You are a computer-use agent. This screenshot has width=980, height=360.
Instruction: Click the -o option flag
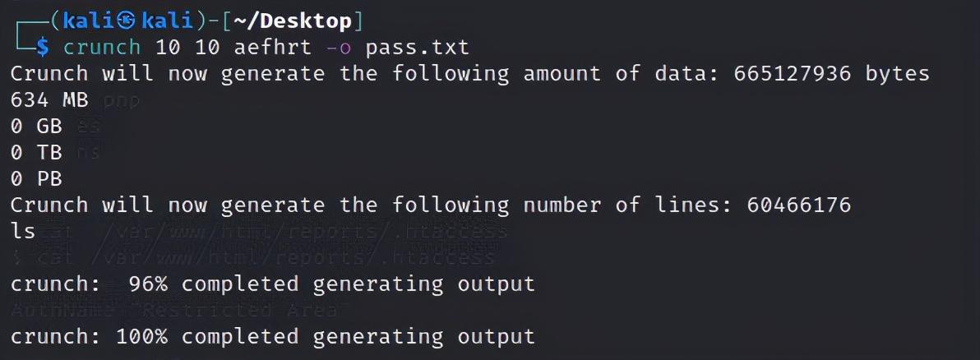[x=338, y=48]
